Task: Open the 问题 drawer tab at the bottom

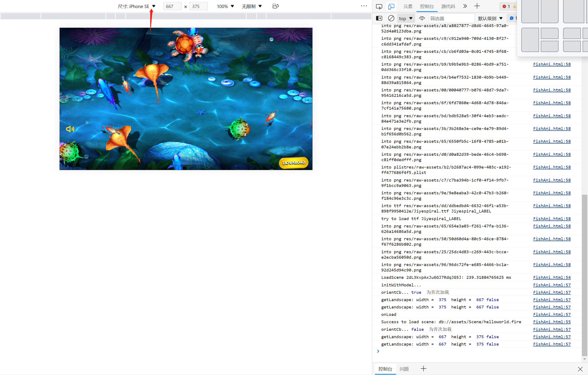Action: (x=404, y=369)
